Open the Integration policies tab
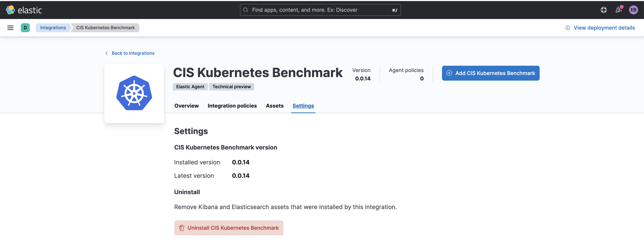Viewport: 644px width, 245px height. click(232, 106)
